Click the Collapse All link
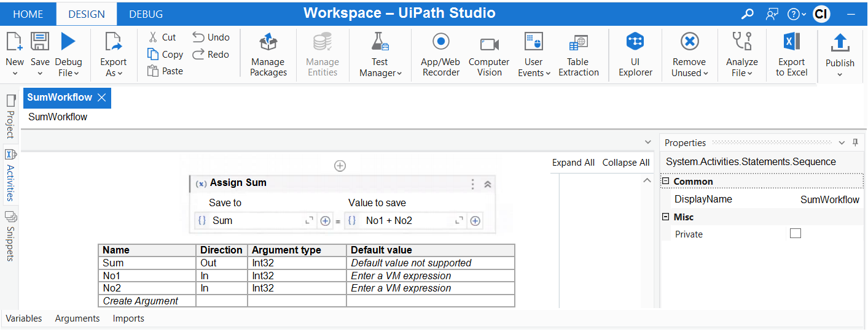 (626, 163)
